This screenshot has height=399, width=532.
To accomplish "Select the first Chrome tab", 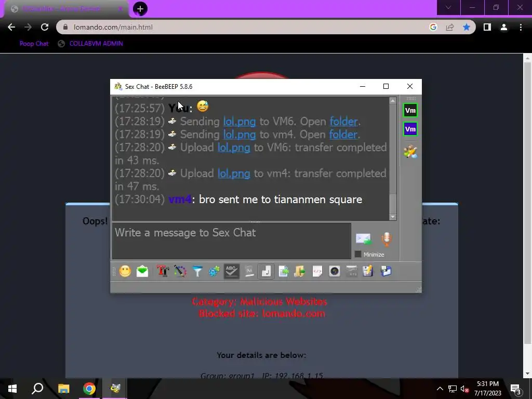I will (x=66, y=9).
